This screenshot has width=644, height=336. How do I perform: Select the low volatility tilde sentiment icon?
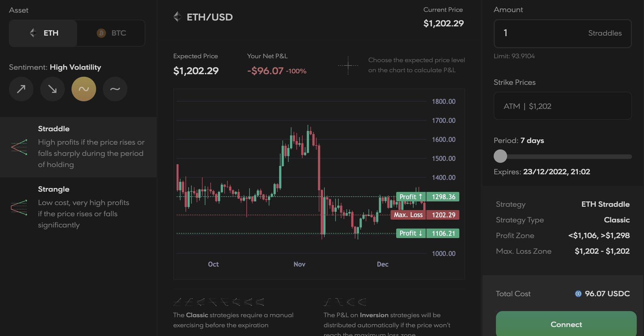[115, 89]
